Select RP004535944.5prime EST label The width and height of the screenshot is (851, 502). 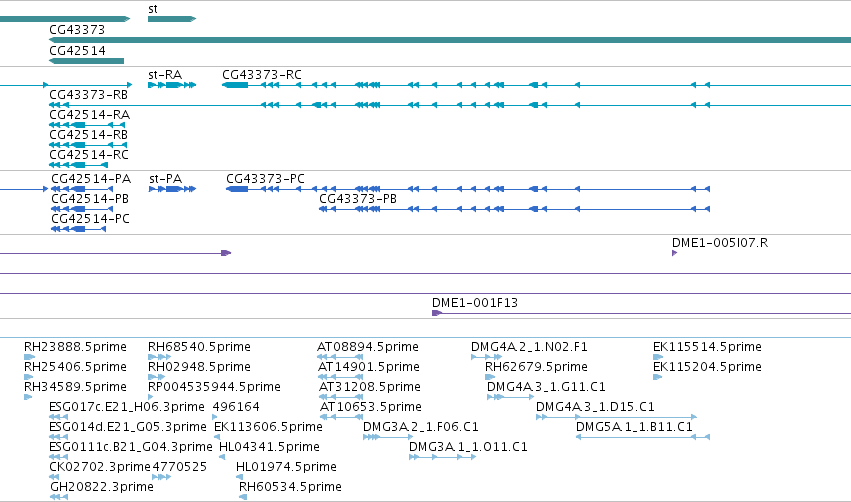pos(214,387)
